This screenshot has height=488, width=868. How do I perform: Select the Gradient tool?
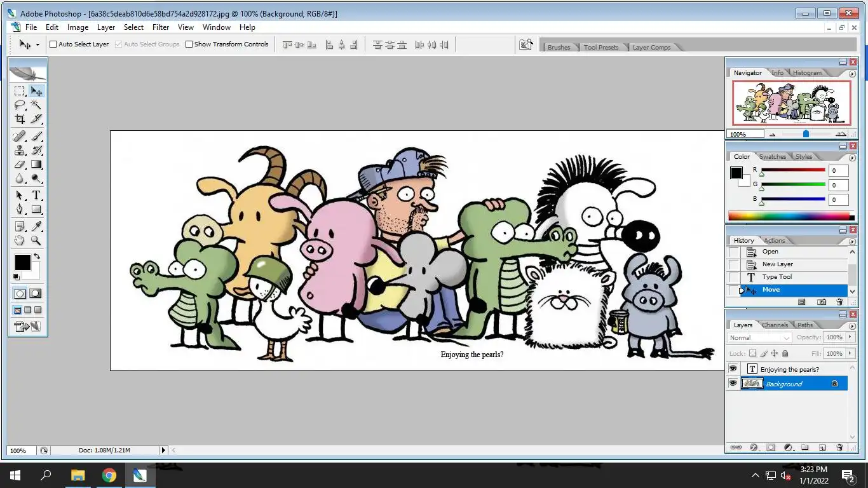(36, 165)
